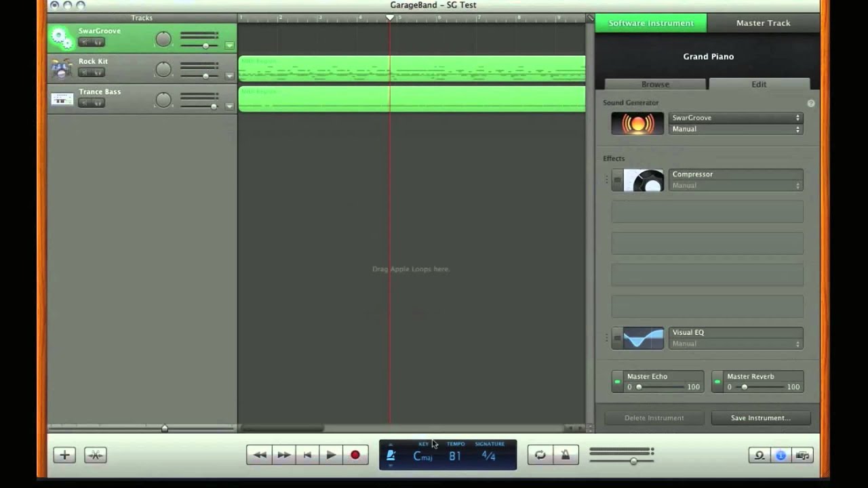Enable the Compressor effect on/off switch
The image size is (868, 488).
coord(617,180)
